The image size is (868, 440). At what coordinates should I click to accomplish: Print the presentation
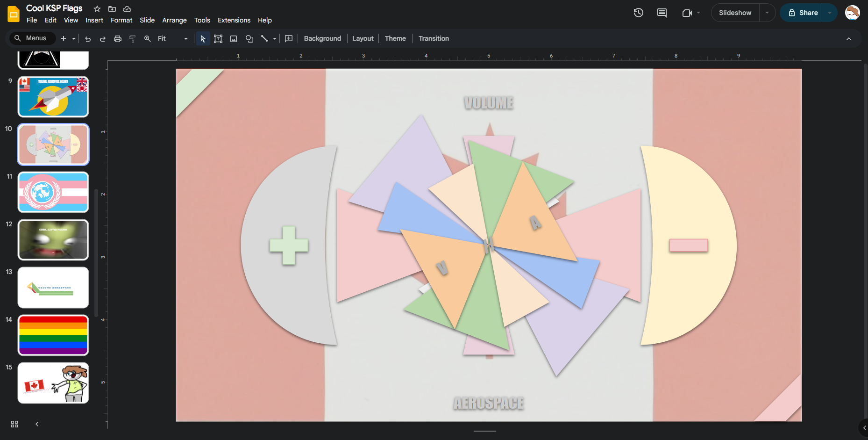tap(118, 38)
